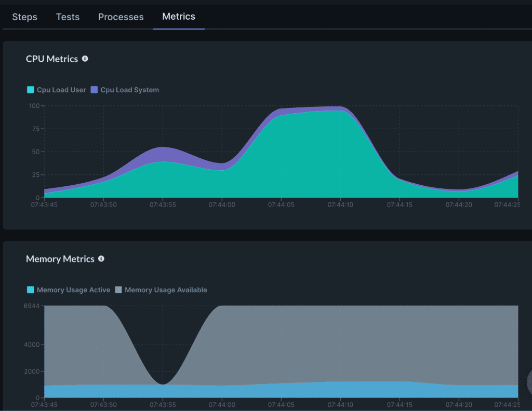Click the gray Memory Usage Available swatch

click(118, 290)
